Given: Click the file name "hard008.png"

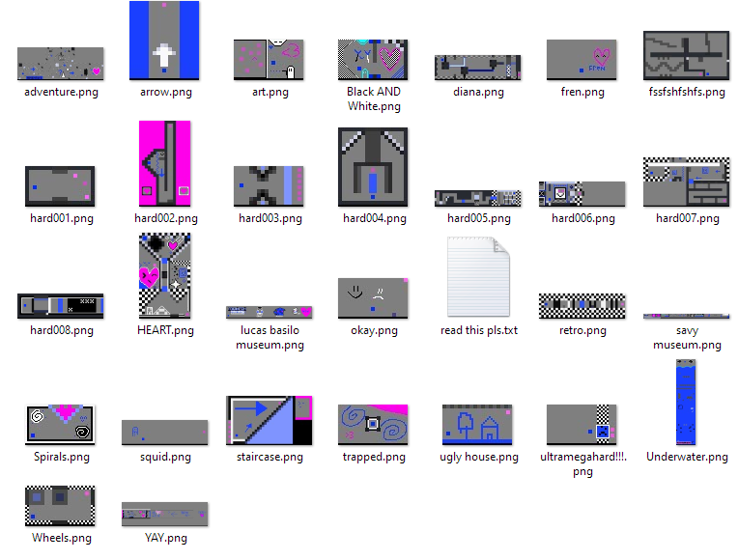Looking at the screenshot, I should pyautogui.click(x=62, y=330).
